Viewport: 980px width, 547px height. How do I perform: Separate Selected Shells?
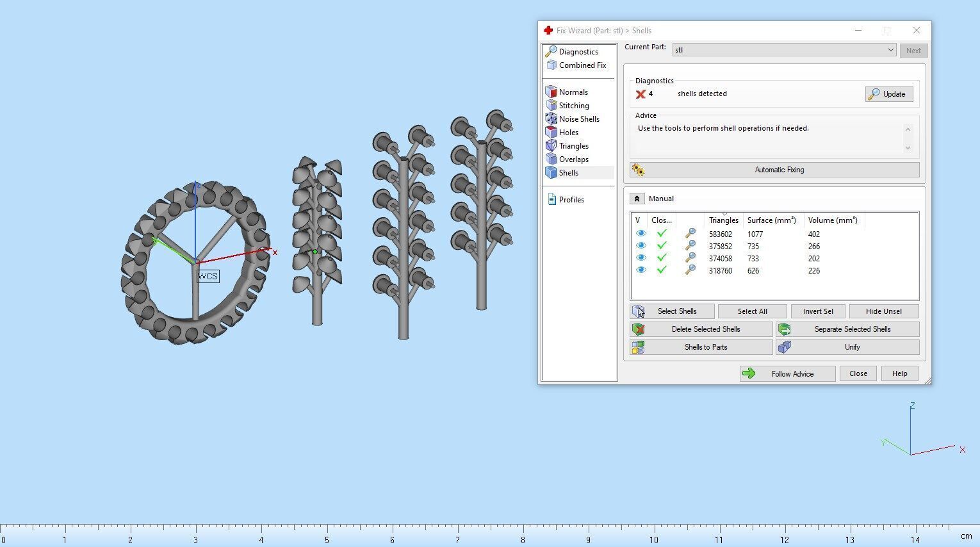click(847, 329)
